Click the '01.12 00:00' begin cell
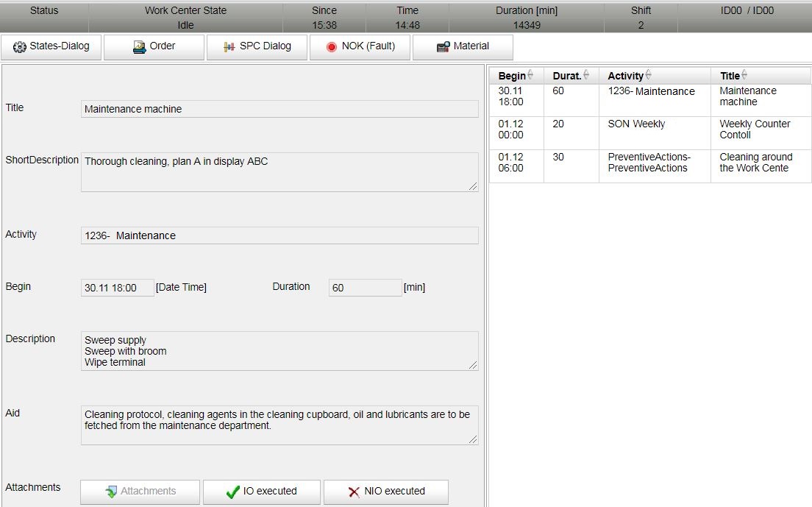 (516, 133)
